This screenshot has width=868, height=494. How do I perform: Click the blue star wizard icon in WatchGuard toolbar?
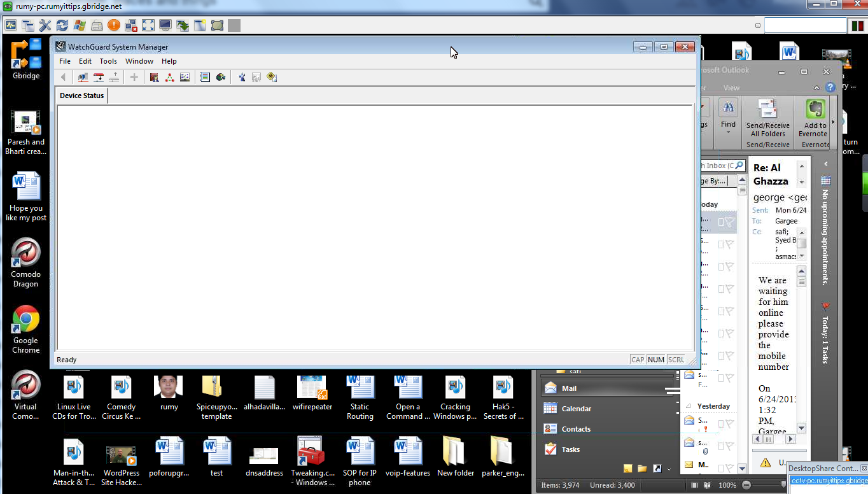pos(242,77)
